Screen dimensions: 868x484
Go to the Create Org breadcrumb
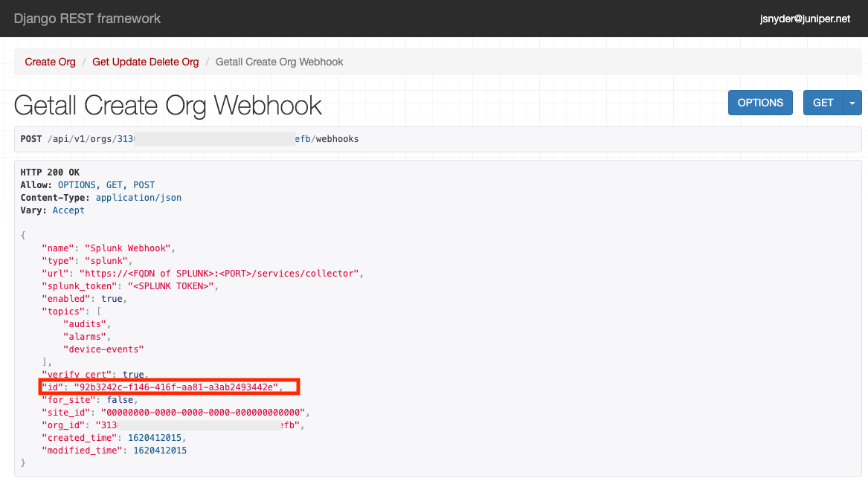(x=51, y=62)
